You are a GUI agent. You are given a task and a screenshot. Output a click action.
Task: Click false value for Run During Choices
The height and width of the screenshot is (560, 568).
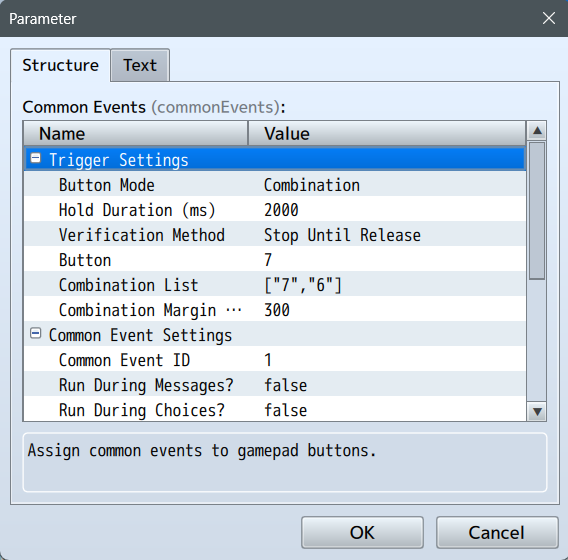285,410
